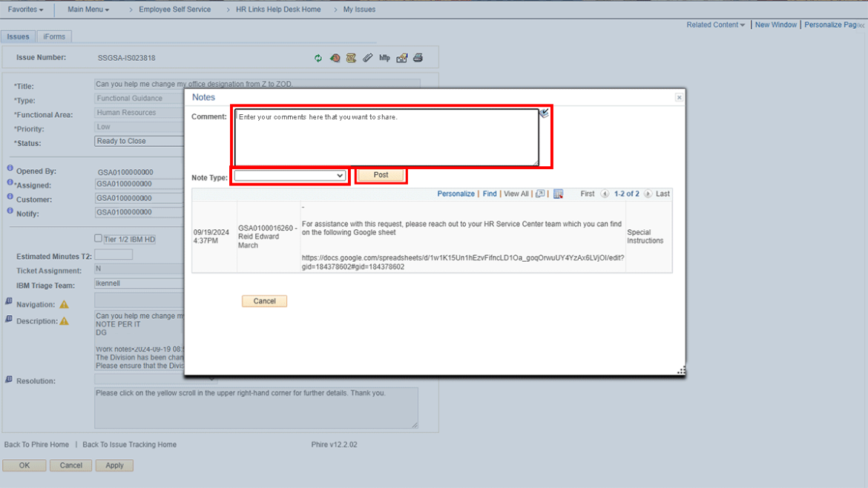Viewport: 868px width, 488px height.
Task: Click the yellow scroll notes icon
Action: pyautogui.click(x=351, y=58)
